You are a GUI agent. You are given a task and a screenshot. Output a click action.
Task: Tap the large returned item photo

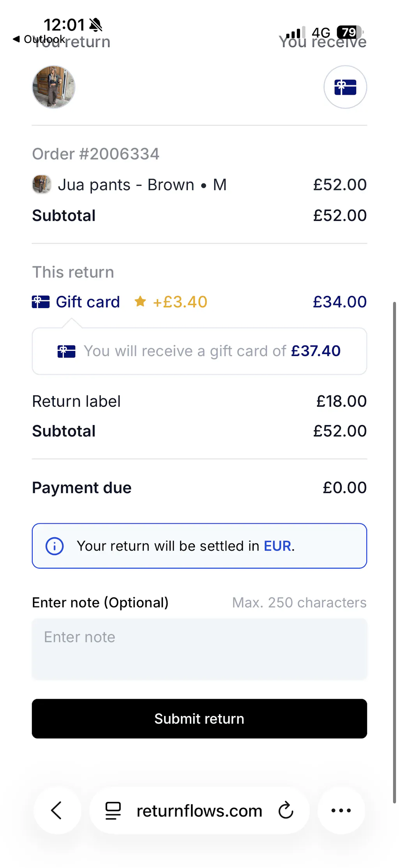pyautogui.click(x=53, y=87)
